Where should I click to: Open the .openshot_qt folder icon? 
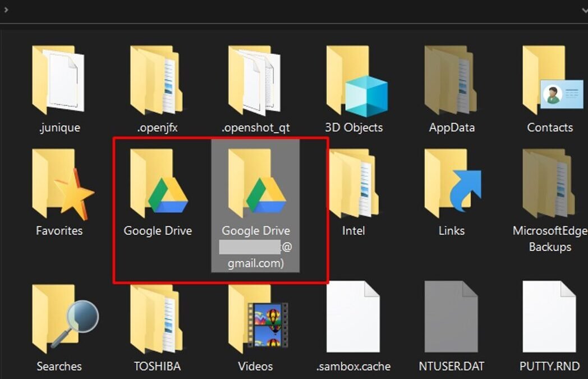click(255, 80)
